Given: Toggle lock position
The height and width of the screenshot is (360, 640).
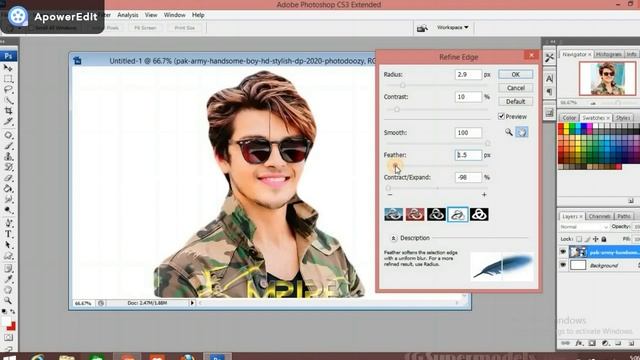Looking at the screenshot, I should point(596,239).
